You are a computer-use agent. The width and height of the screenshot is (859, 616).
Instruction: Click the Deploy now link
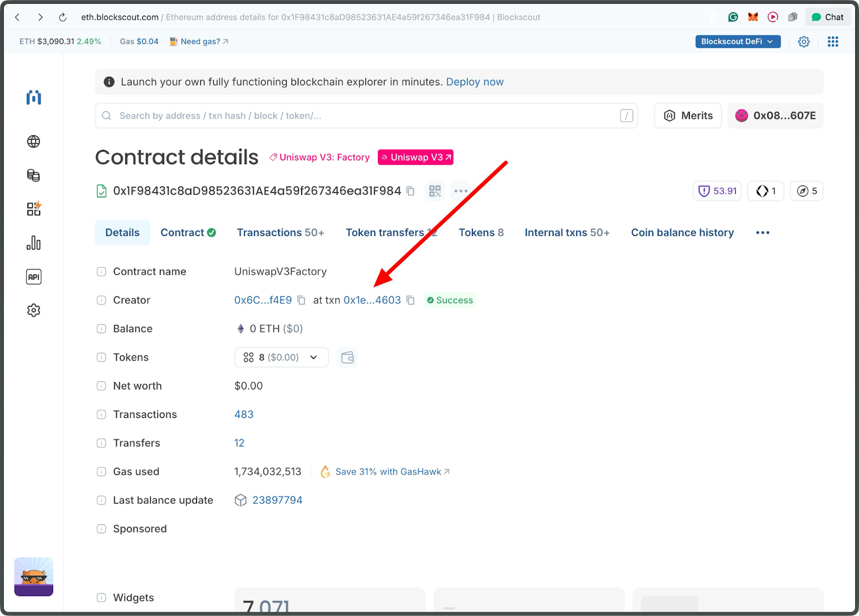475,82
